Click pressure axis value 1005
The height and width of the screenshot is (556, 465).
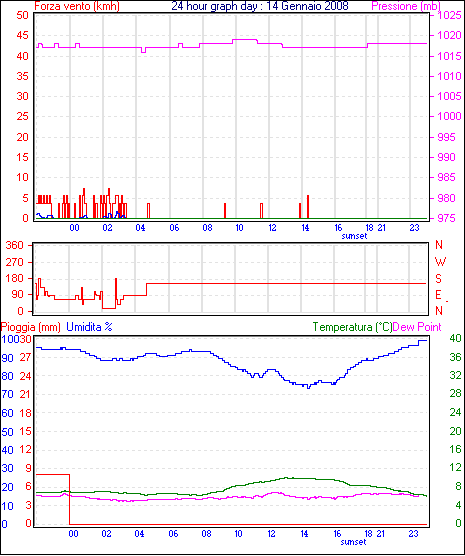(449, 96)
